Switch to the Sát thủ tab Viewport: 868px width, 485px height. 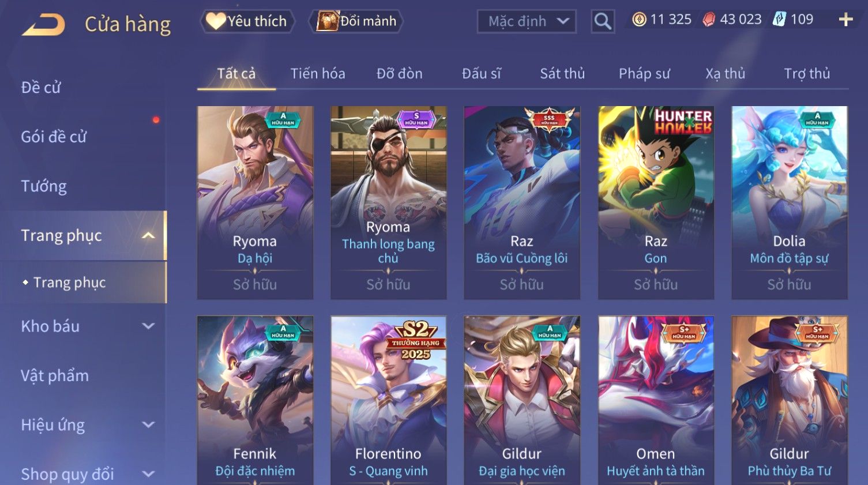[562, 74]
